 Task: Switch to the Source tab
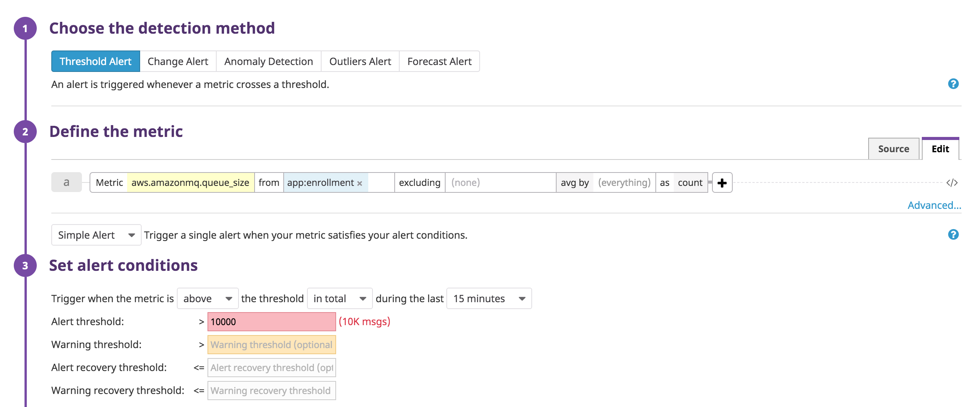(893, 149)
